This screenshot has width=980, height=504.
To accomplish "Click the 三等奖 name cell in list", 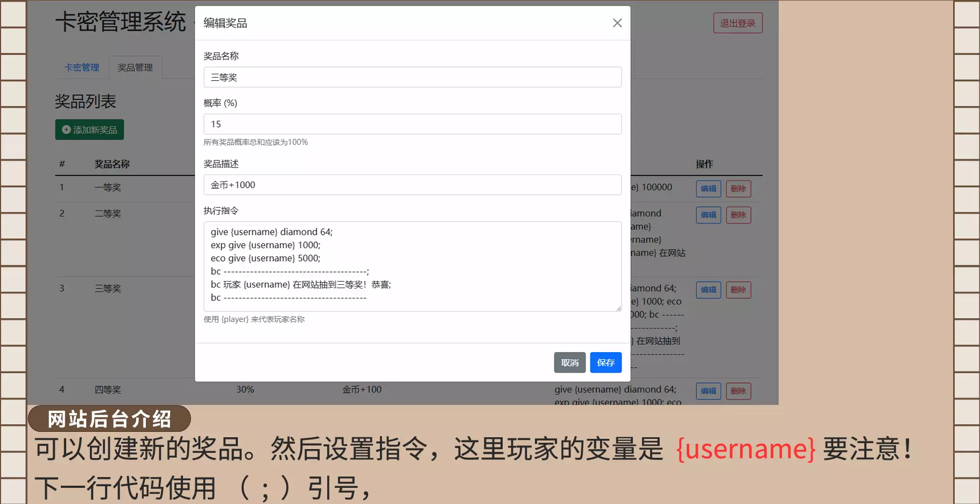I will coord(108,289).
